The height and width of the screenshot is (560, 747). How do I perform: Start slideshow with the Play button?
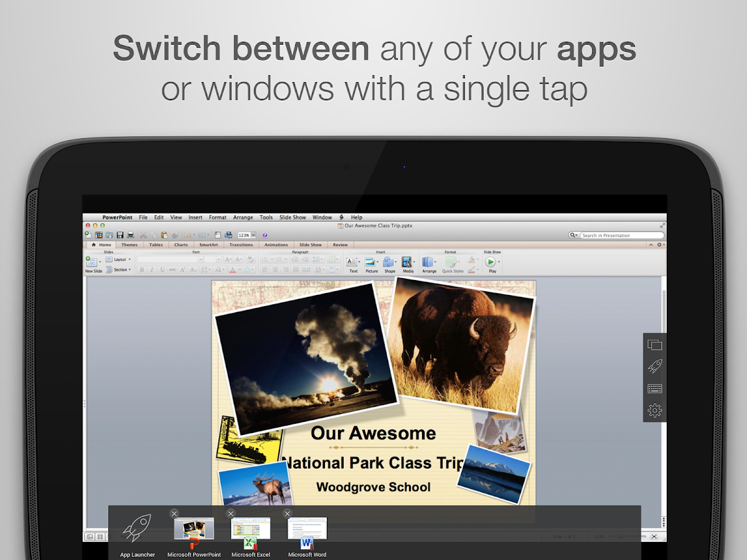(x=491, y=263)
